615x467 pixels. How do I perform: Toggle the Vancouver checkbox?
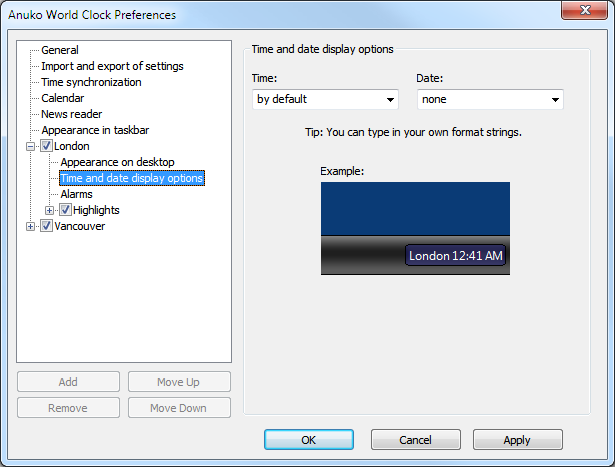(46, 226)
